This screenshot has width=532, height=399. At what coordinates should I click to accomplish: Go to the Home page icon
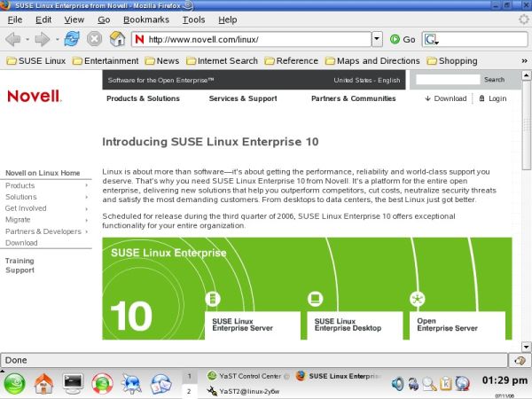pos(117,39)
